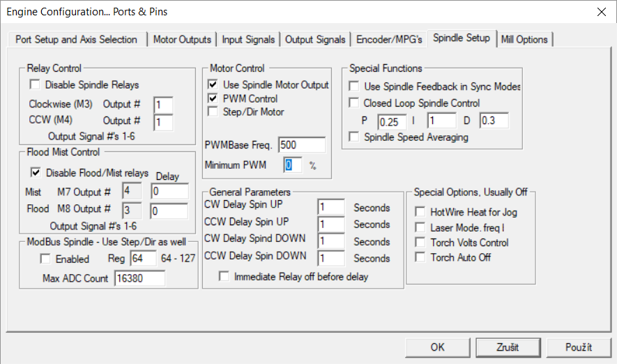Enable Spindle Speed Averaging
Image resolution: width=617 pixels, height=364 pixels.
pos(354,137)
